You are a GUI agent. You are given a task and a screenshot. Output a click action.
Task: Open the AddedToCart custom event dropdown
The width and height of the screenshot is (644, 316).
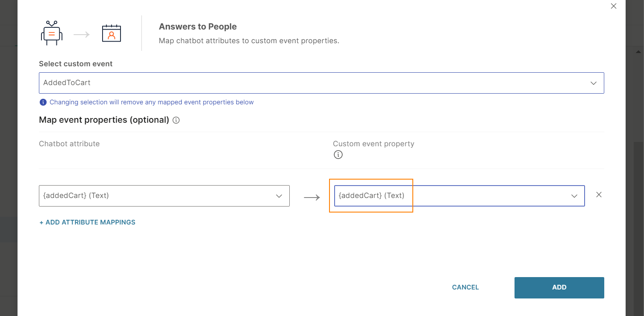(321, 83)
